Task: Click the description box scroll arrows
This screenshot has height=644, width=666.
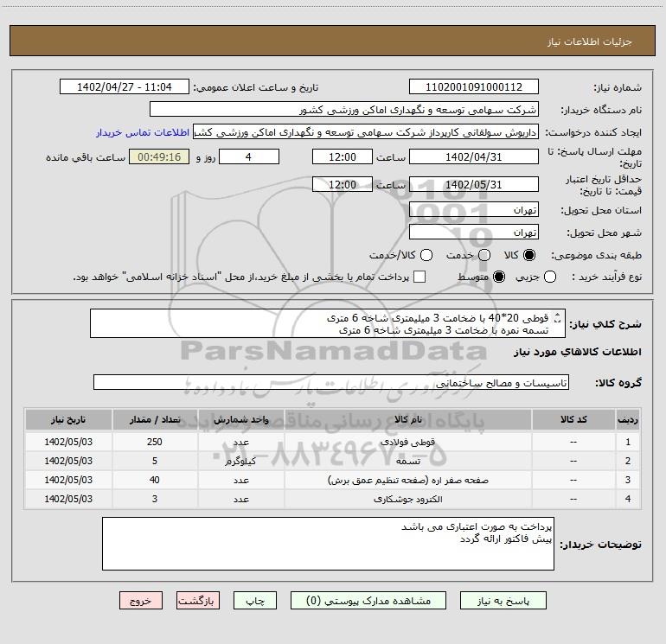Action: 558,317
